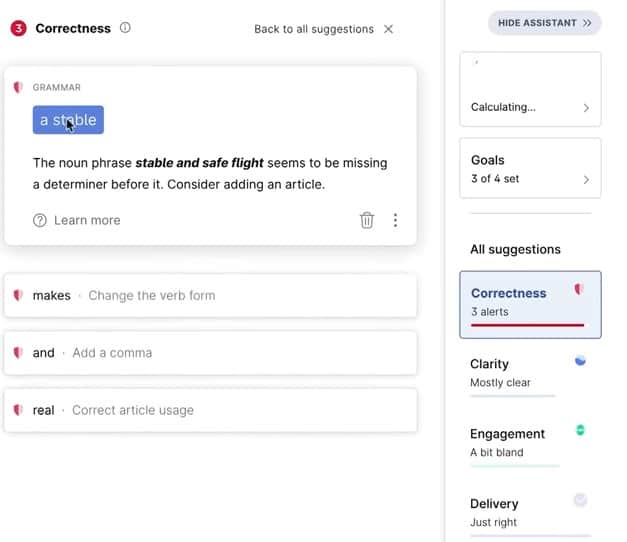Image resolution: width=627 pixels, height=542 pixels.
Task: Click the Correctness heading title
Action: pyautogui.click(x=73, y=28)
